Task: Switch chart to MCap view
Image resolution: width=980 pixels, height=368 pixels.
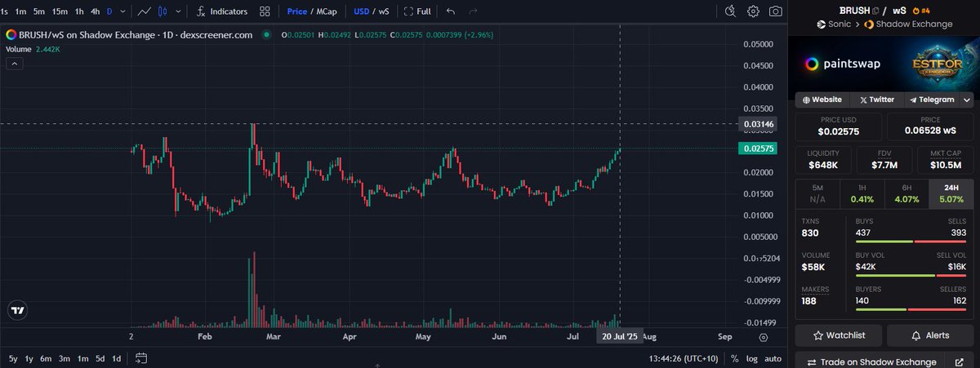Action: pyautogui.click(x=327, y=12)
